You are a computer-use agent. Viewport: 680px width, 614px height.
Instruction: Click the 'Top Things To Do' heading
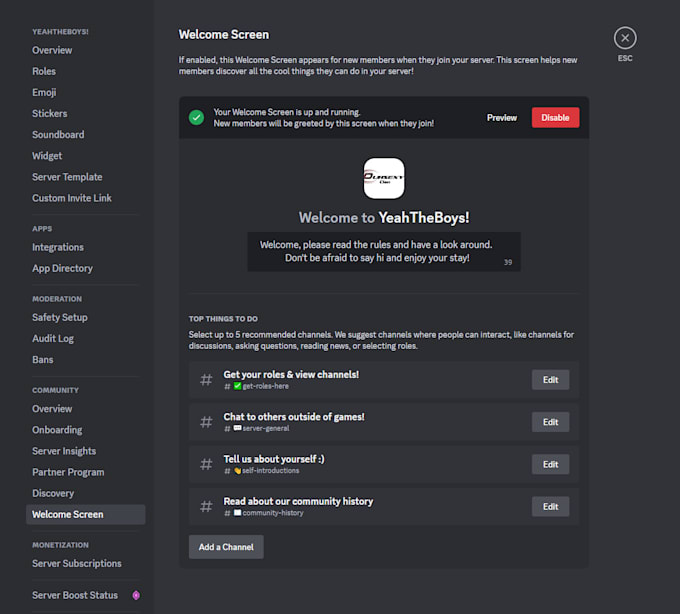click(223, 319)
